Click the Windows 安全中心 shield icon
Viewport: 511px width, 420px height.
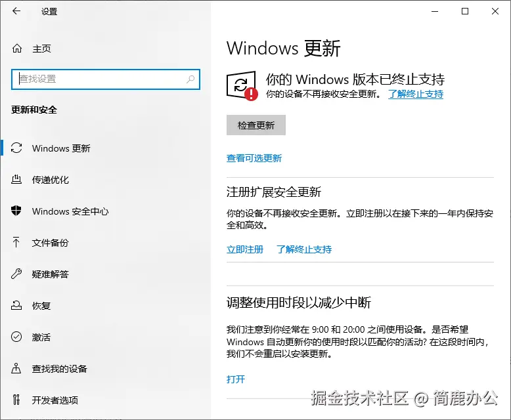coord(16,211)
